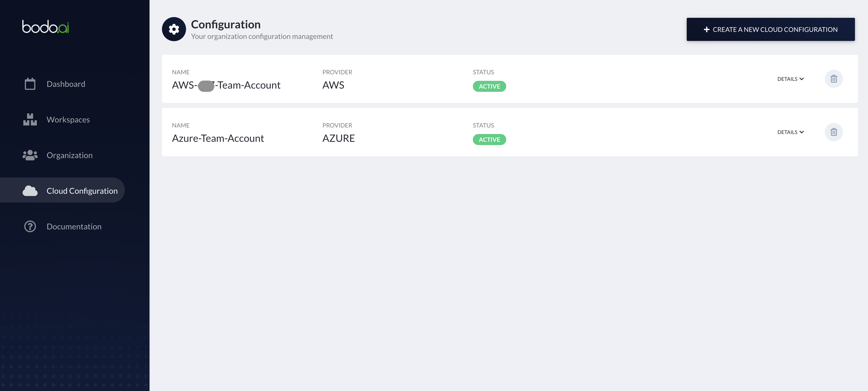Click the plus icon on create button
This screenshot has height=391, width=868.
707,30
